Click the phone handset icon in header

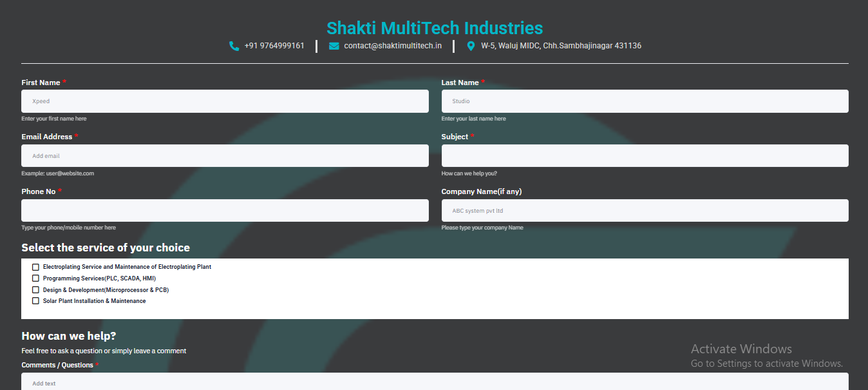click(x=234, y=46)
